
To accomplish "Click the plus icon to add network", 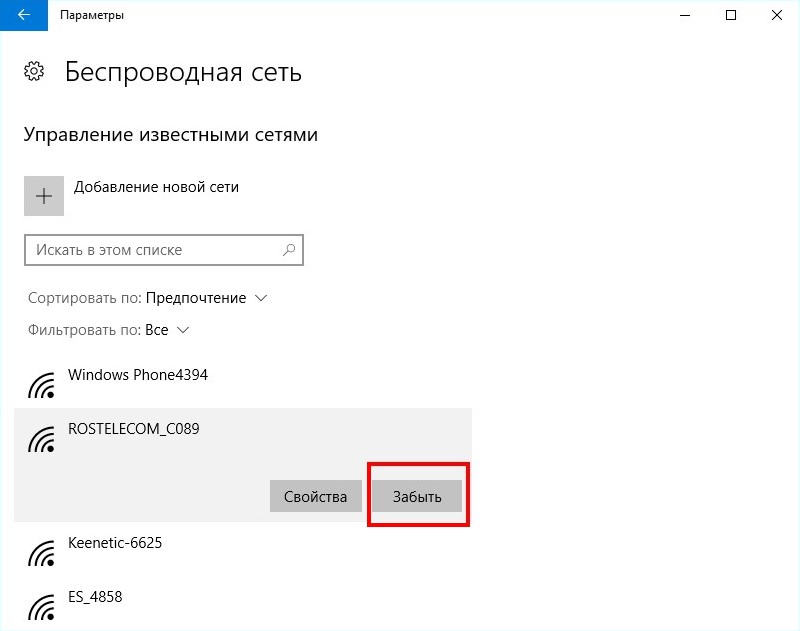I will tap(44, 196).
